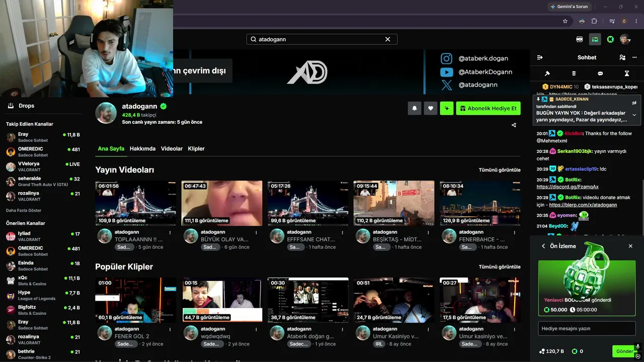Click the white box icon left of the chest

click(x=580, y=39)
